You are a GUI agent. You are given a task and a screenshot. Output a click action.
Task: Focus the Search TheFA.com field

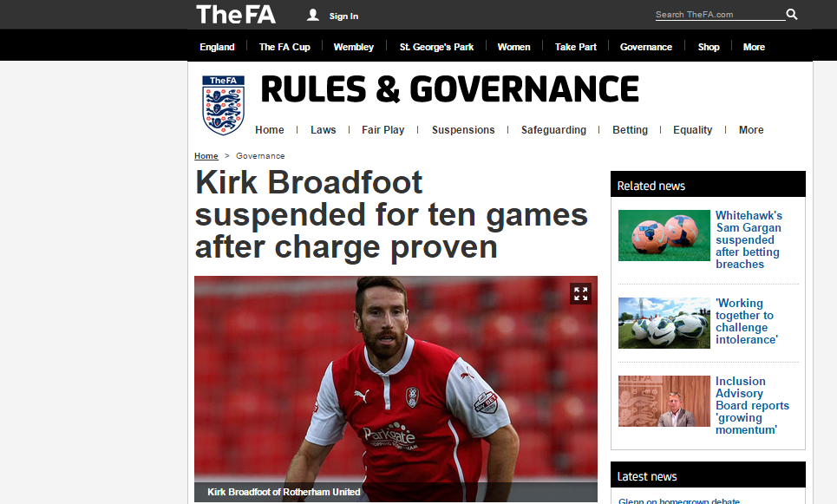[720, 15]
